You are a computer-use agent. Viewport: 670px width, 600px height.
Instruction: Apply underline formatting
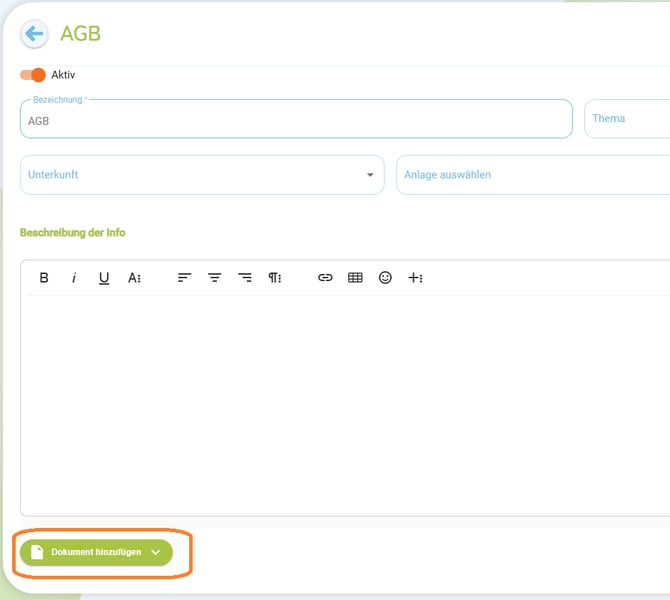click(x=104, y=278)
